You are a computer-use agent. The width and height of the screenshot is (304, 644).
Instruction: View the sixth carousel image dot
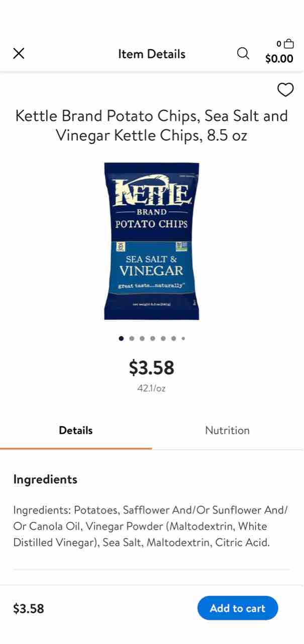tap(173, 339)
